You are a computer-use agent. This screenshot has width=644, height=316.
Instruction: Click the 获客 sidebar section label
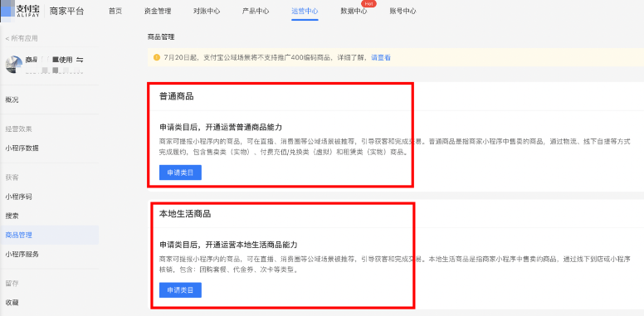pos(12,177)
